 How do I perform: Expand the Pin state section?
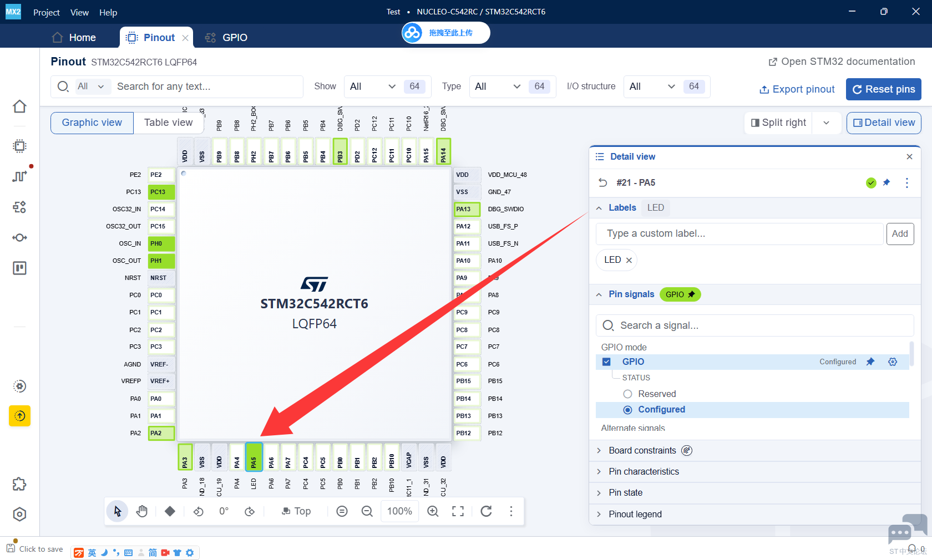(599, 492)
